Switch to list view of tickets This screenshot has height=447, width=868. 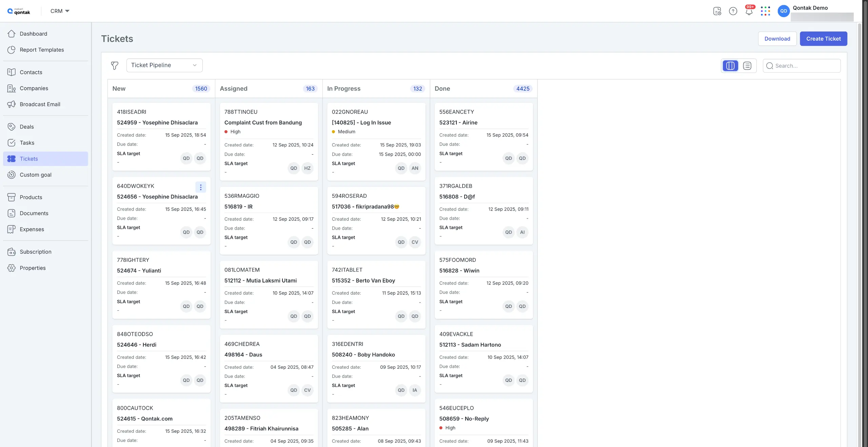(748, 65)
